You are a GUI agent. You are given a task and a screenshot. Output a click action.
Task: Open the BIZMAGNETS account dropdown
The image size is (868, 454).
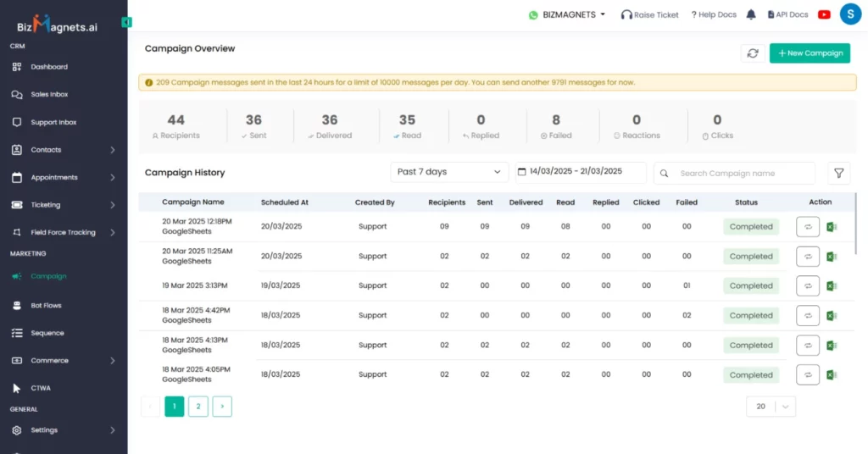pyautogui.click(x=567, y=15)
